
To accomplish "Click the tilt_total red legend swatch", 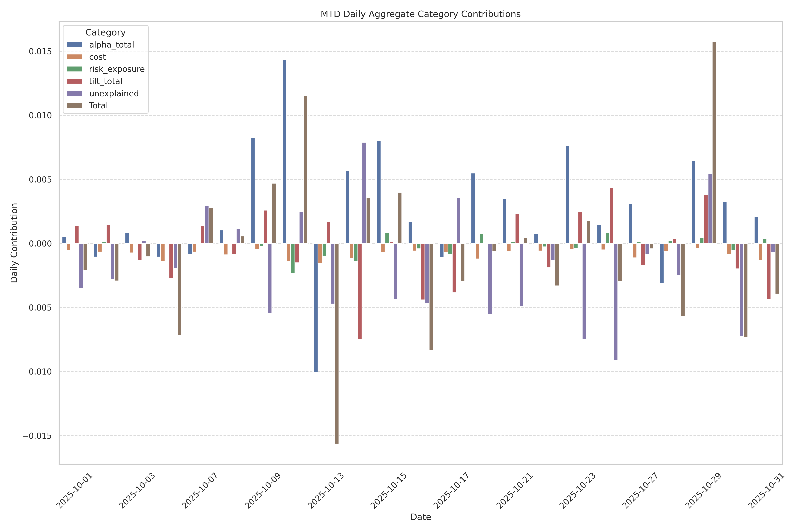I will pos(74,81).
